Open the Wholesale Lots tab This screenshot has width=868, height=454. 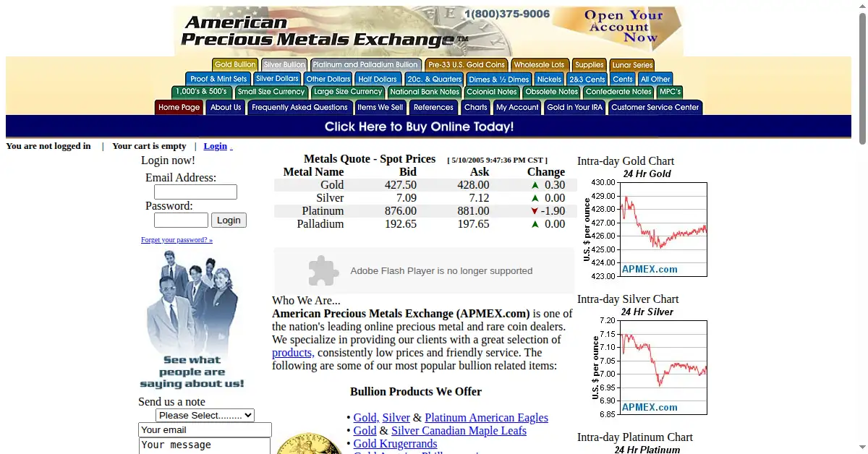tap(540, 65)
